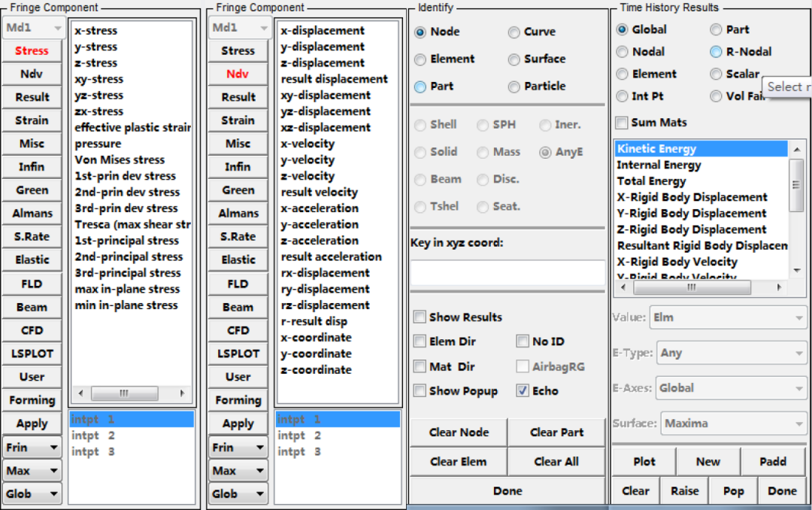Click the Key in xyz coord field

[507, 272]
